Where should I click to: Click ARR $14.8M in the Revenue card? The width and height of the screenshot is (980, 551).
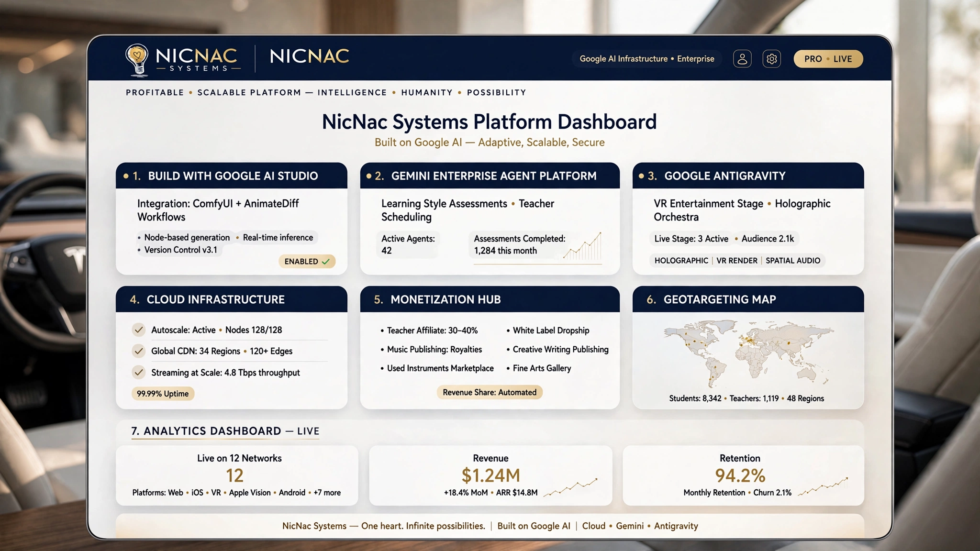pyautogui.click(x=517, y=493)
